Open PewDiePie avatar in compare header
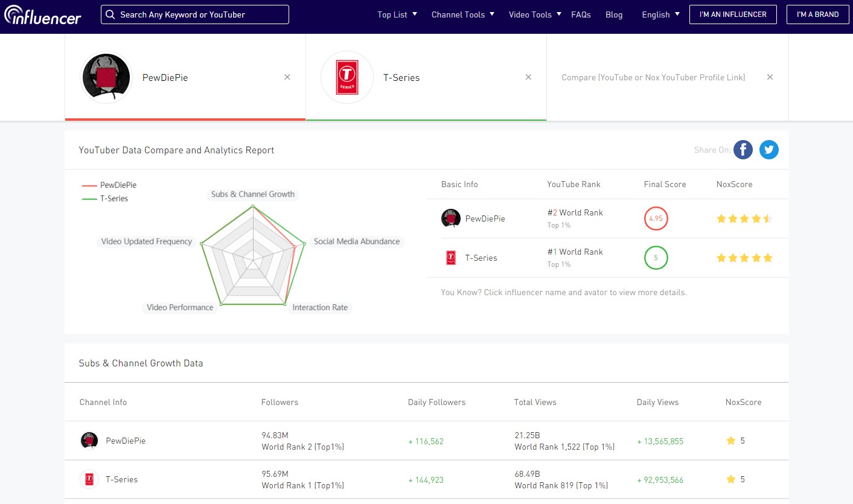 point(107,77)
